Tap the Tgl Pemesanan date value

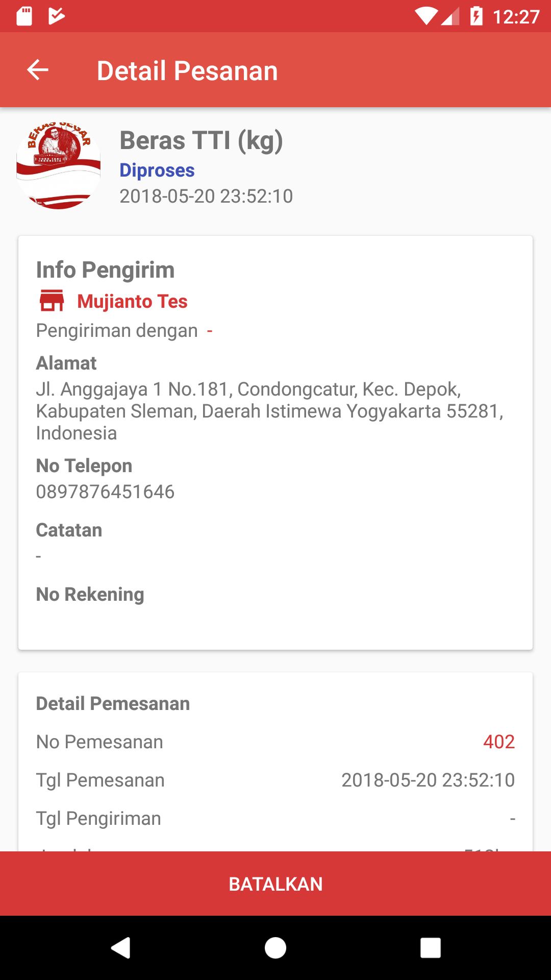(428, 780)
